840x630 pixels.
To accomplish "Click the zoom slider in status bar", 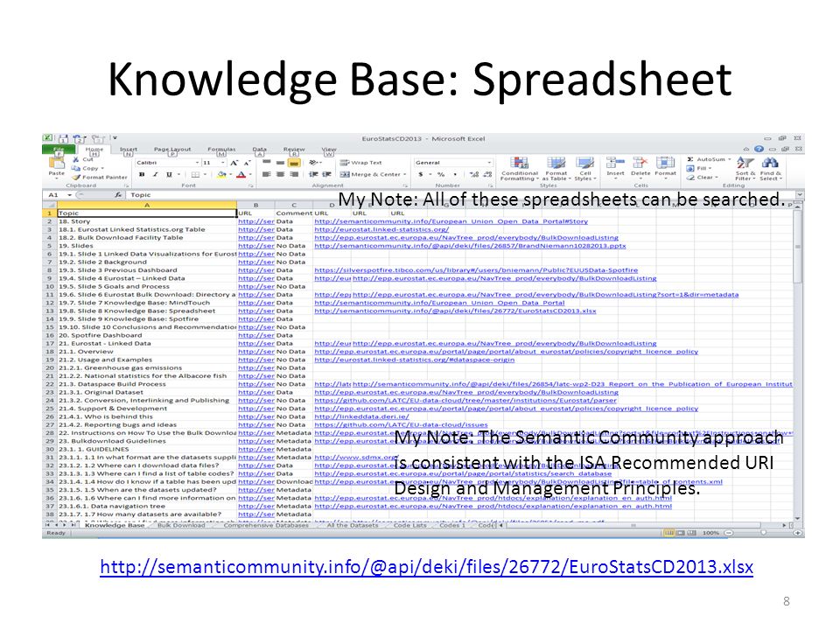I will (x=763, y=533).
